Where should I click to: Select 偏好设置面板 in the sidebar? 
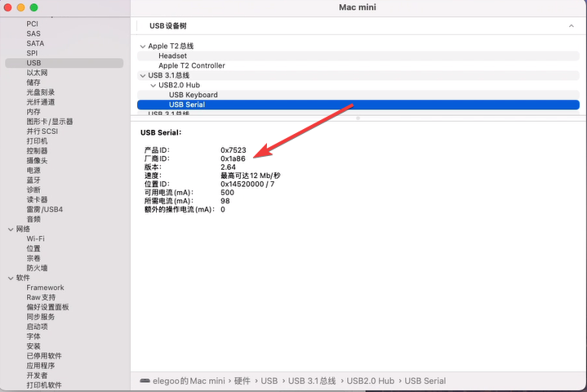47,307
